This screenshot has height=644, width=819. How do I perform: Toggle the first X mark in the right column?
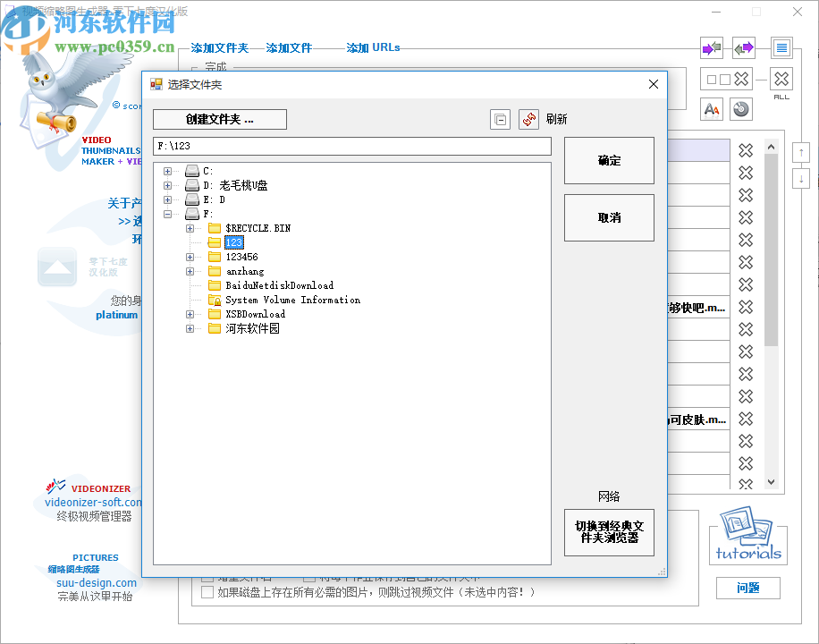pos(746,148)
